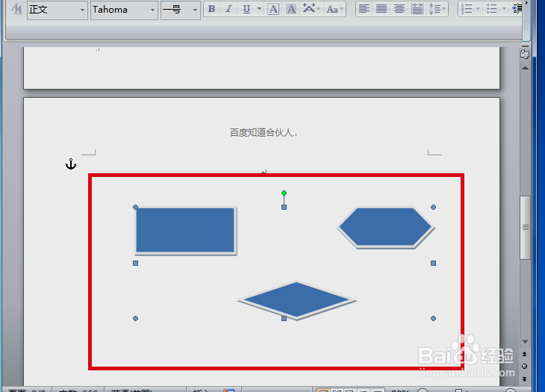Click the right-middle square sizing handle
The image size is (545, 392).
[x=433, y=263]
